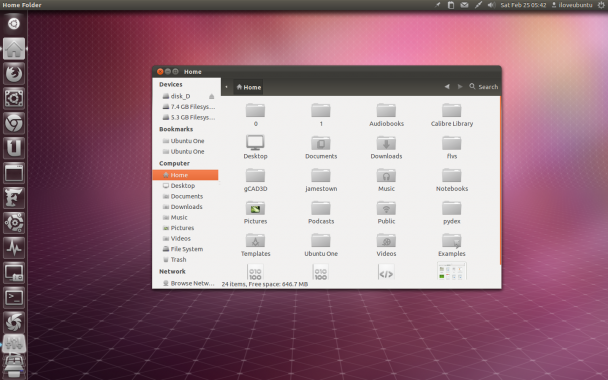Click the file view vertical scrollbar
This screenshot has height=380, width=608.
[x=500, y=181]
